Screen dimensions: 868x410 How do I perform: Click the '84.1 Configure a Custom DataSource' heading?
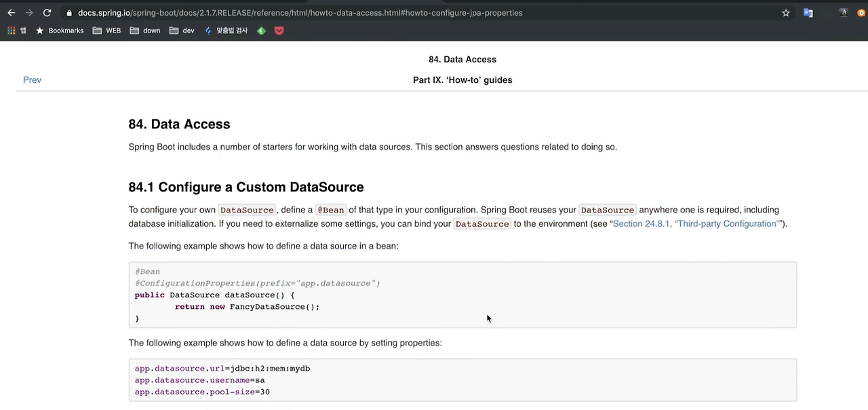click(246, 187)
